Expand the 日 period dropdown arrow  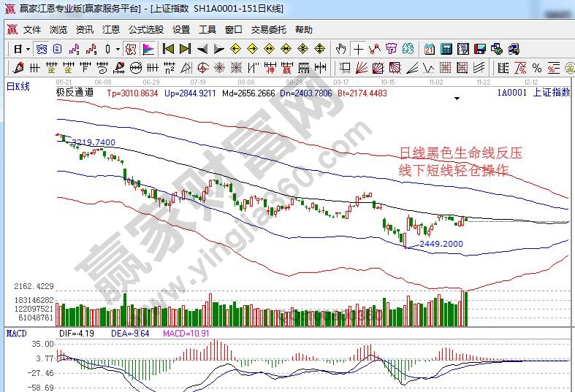point(28,50)
